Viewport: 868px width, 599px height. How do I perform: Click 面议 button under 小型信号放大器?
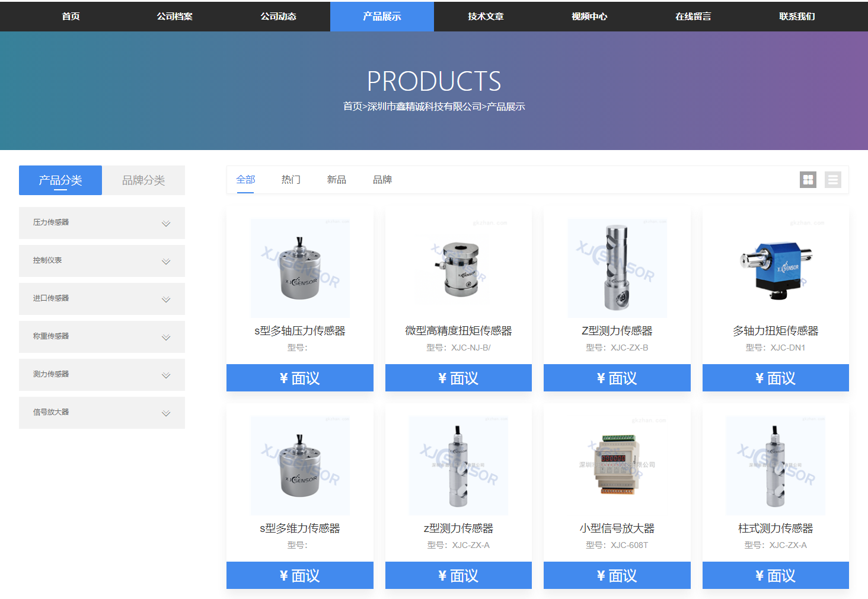click(x=617, y=575)
